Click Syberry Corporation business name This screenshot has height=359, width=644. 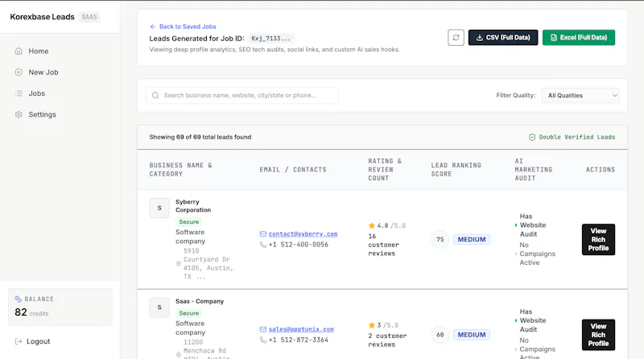pos(193,206)
